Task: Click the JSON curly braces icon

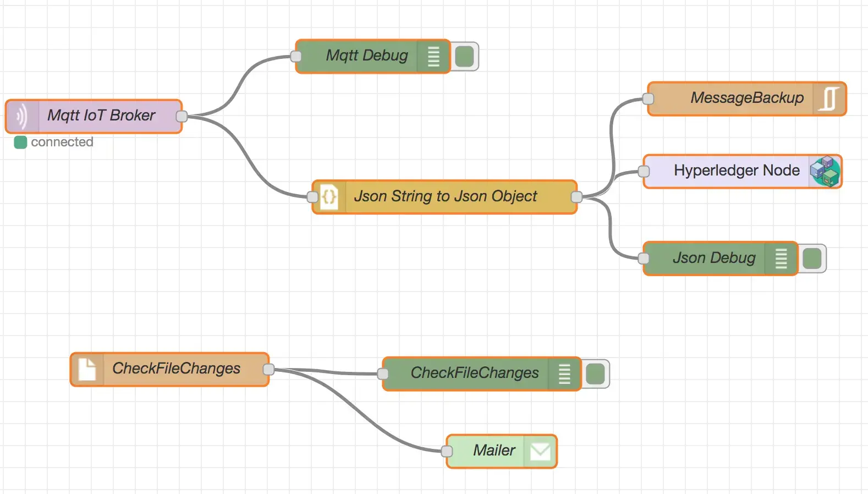Action: (x=329, y=196)
